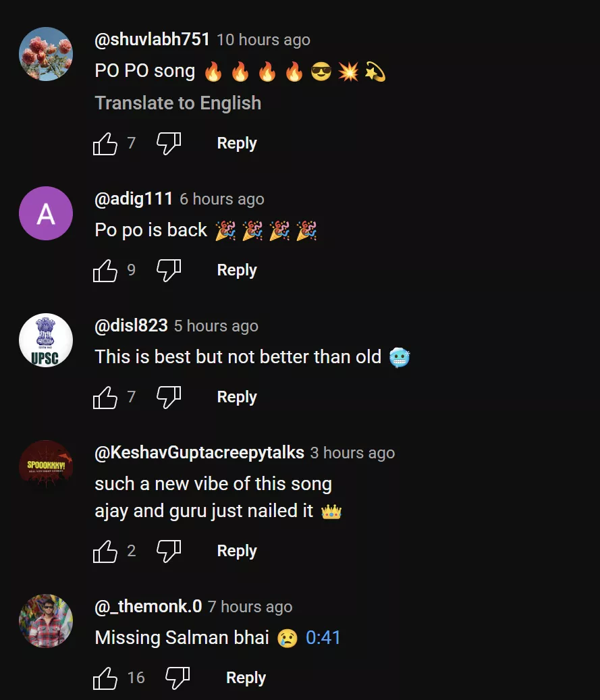Open the @KeshavGuptacreepytalks channel name
Image resolution: width=600 pixels, height=700 pixels.
coord(199,452)
